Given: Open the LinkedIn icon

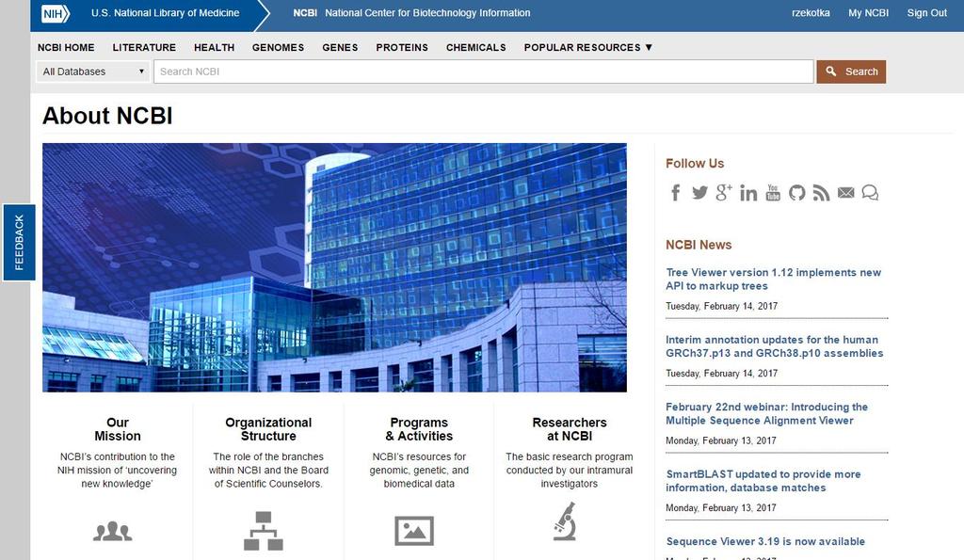Looking at the screenshot, I should coord(748,193).
